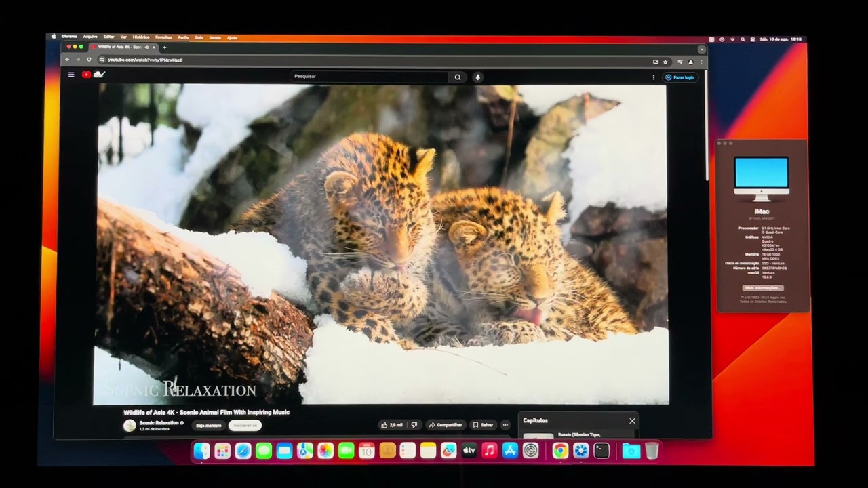
Task: Click the leopard cubs video player
Action: click(x=381, y=244)
